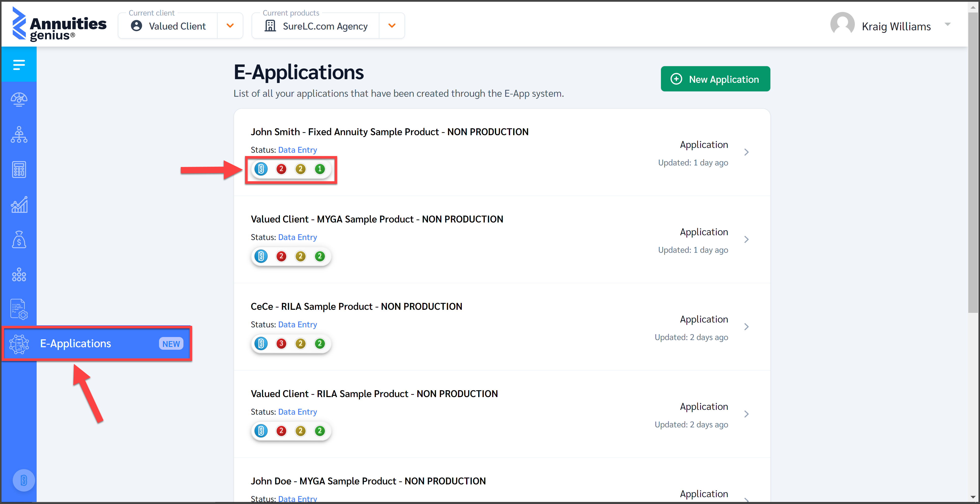Open John Smith application via its chevron
980x504 pixels.
point(746,152)
